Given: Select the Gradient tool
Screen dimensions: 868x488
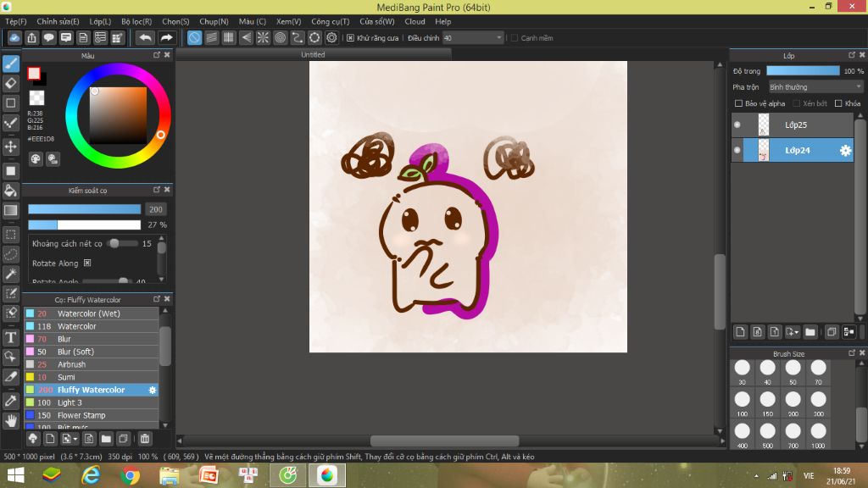Looking at the screenshot, I should (10, 210).
